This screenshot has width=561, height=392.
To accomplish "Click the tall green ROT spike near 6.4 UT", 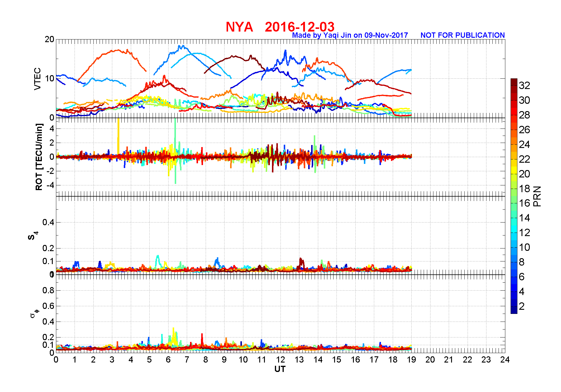I will [x=175, y=150].
